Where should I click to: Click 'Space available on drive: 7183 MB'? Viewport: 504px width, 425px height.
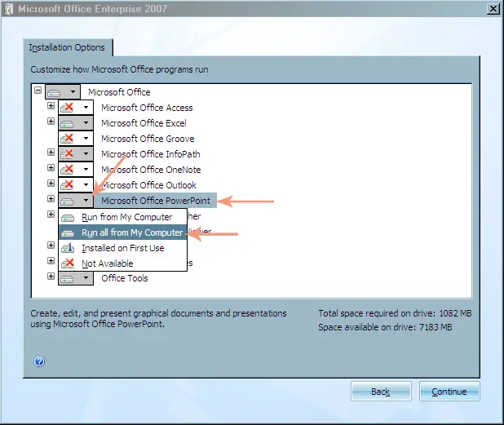[385, 327]
